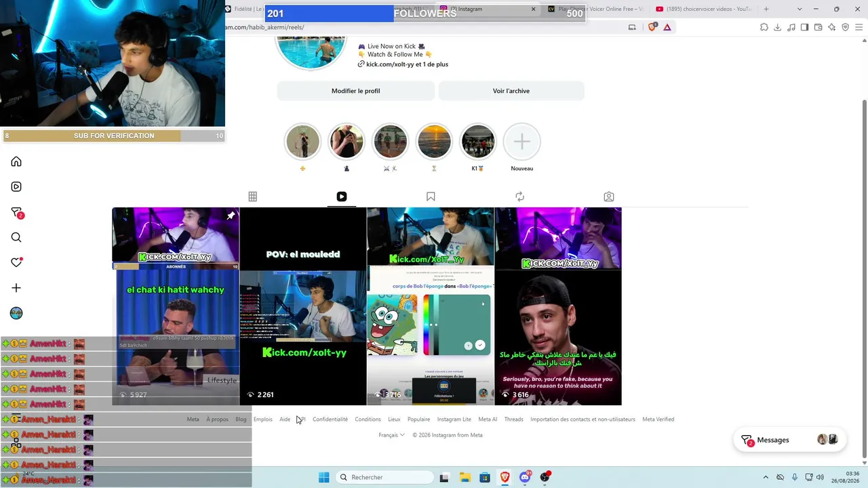Go to Instagram Home in sidebar
Screen dimensions: 868x488
point(16,161)
